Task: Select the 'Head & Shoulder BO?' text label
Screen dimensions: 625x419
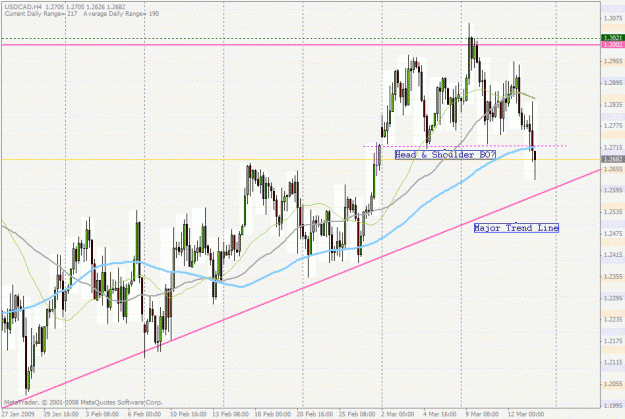Action: 445,155
